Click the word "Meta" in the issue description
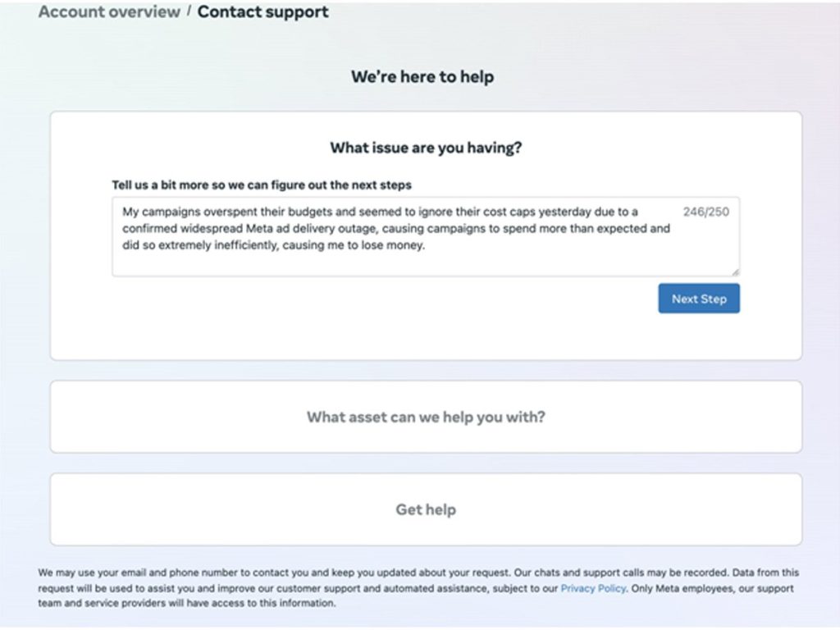Screen dimensions: 840x630 coord(259,229)
